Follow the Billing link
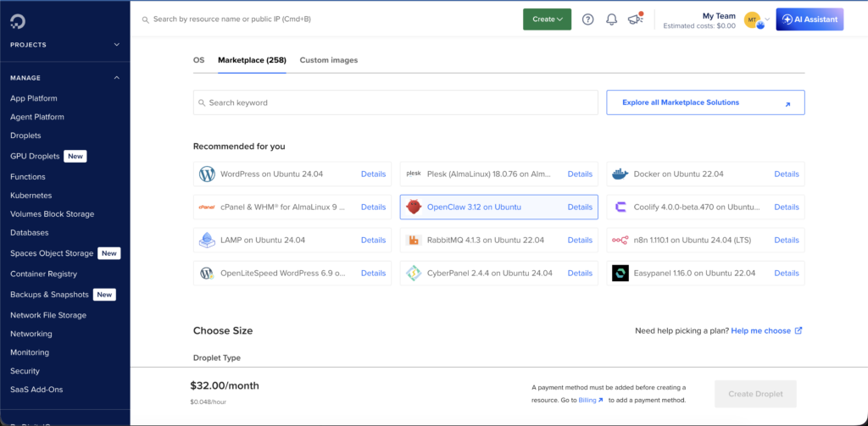868x426 pixels. click(587, 400)
